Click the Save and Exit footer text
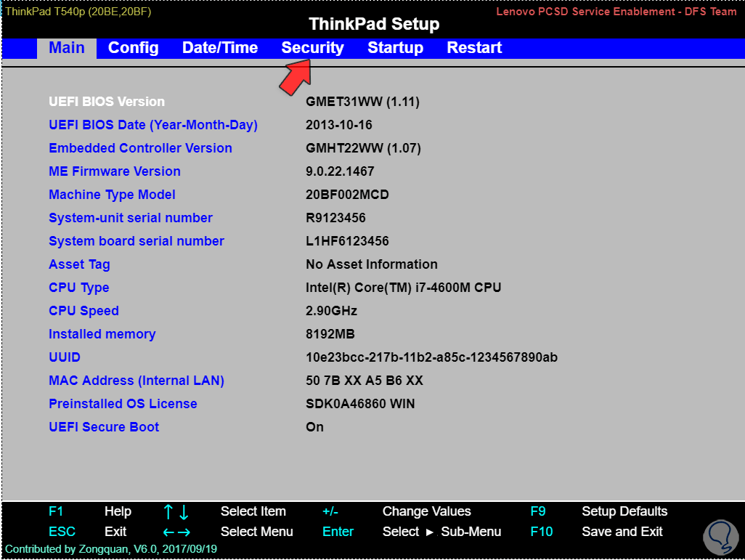This screenshot has width=745, height=560. (x=622, y=532)
